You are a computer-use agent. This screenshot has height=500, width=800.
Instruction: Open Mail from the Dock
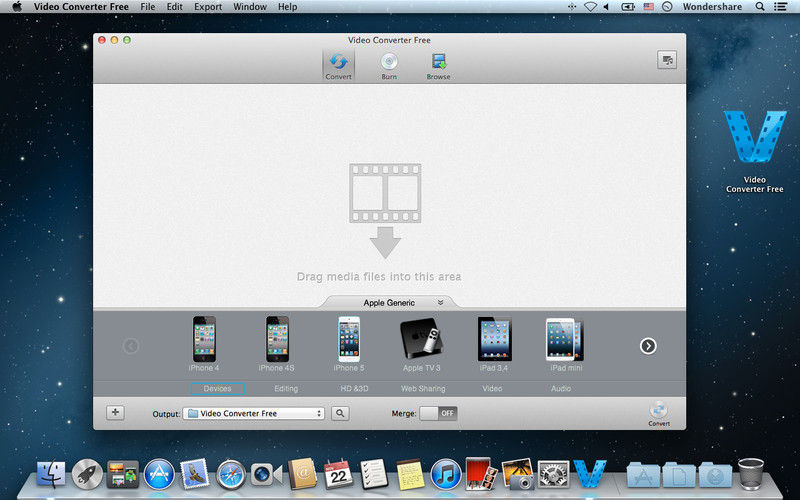[x=195, y=474]
